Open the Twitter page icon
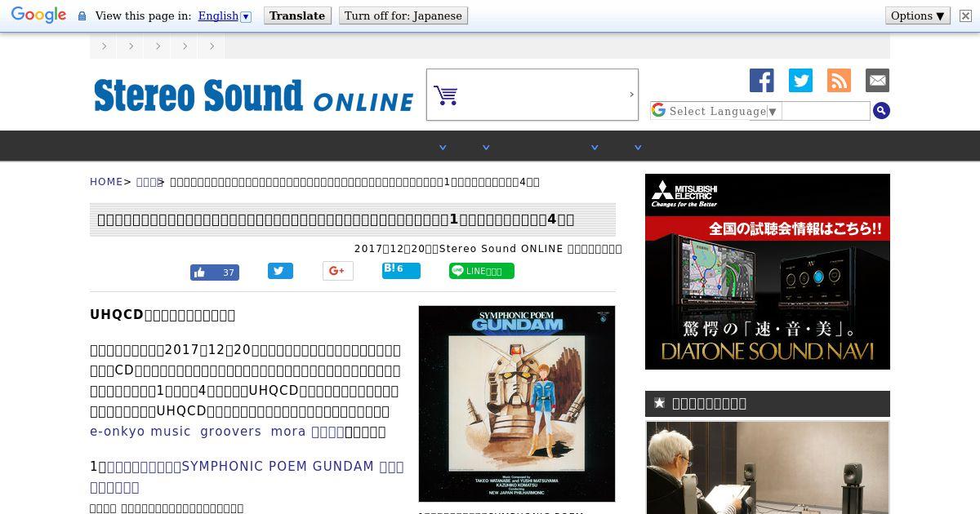Viewport: 980px width, 514px height. click(x=800, y=80)
